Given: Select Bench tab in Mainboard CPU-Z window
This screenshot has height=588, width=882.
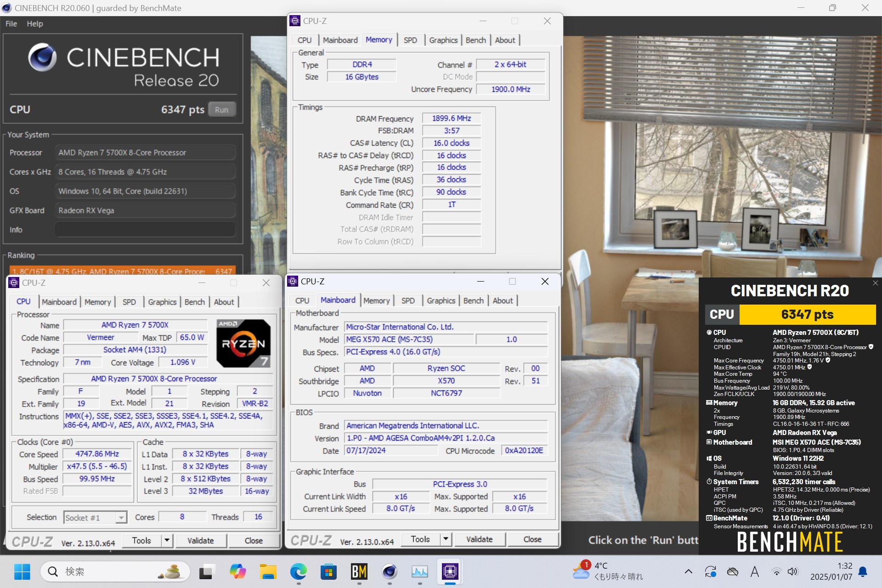Looking at the screenshot, I should click(x=473, y=300).
